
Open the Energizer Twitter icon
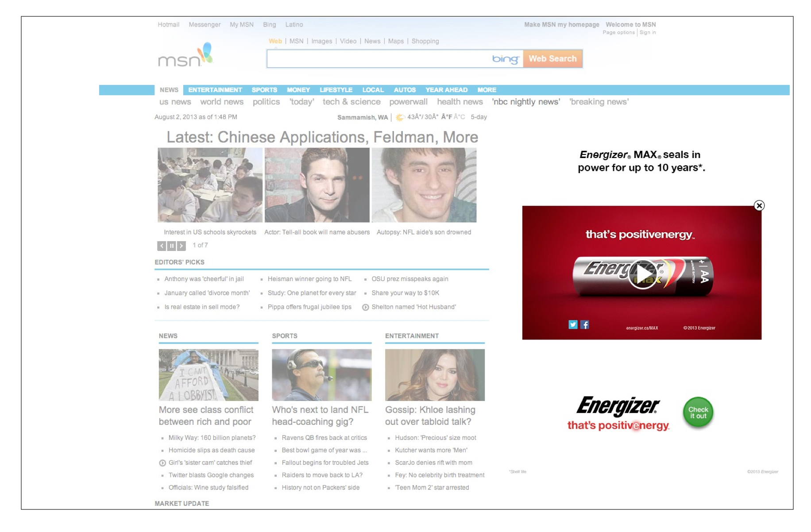tap(573, 324)
